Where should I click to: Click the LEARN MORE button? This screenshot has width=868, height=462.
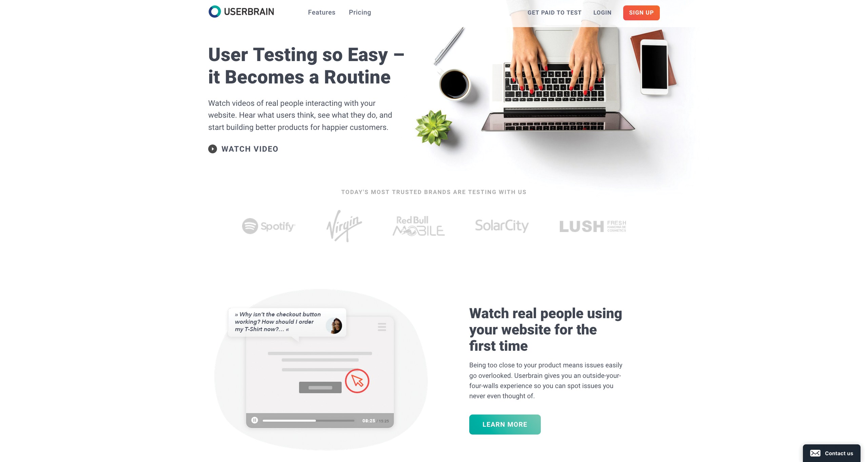click(x=505, y=424)
